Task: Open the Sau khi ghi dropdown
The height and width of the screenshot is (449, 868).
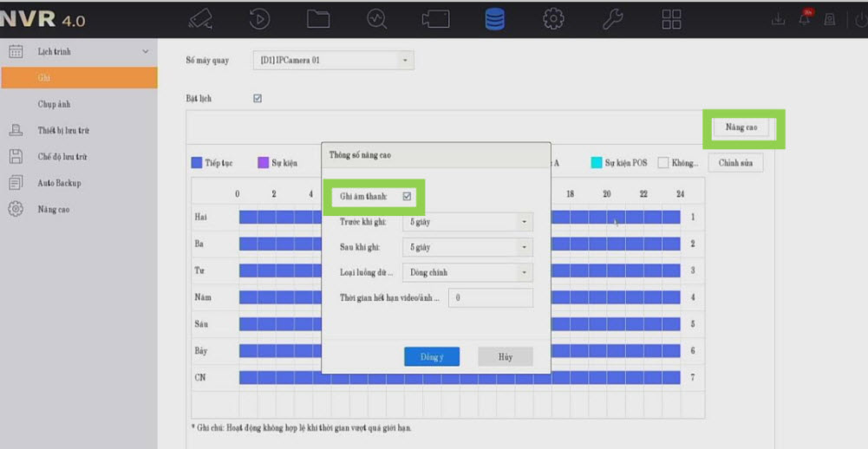Action: coord(468,247)
